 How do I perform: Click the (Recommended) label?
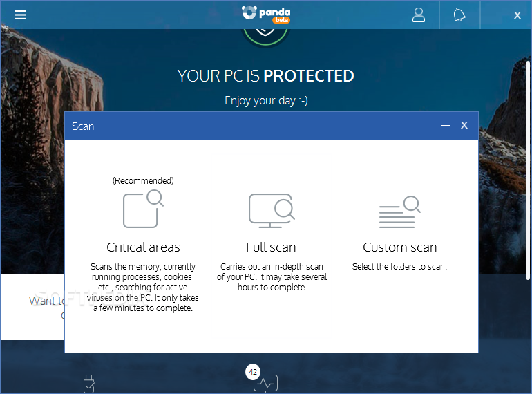pyautogui.click(x=143, y=181)
